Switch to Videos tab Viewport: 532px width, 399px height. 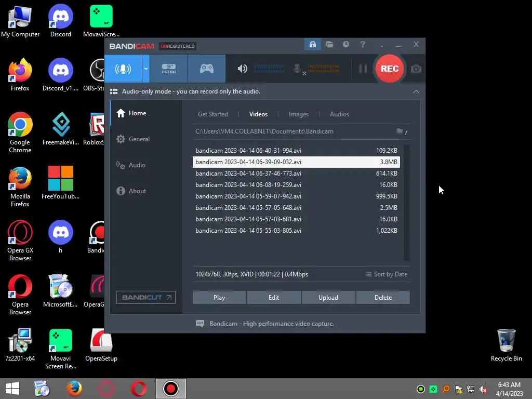point(258,114)
